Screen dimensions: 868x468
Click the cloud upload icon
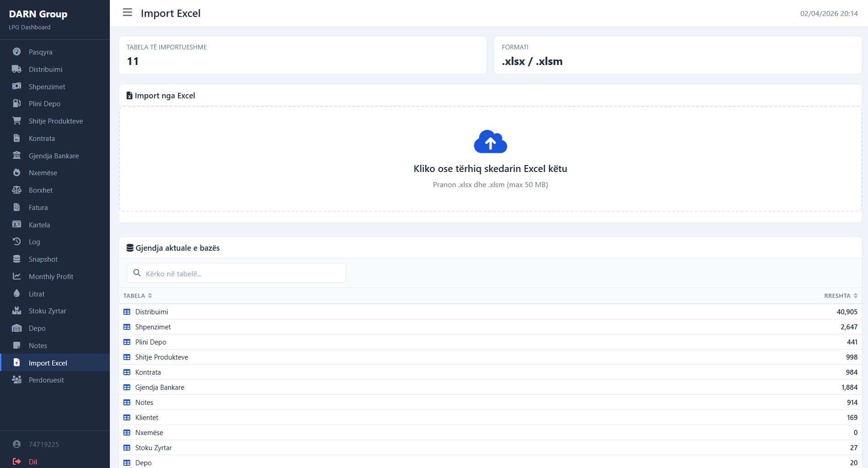pos(490,142)
